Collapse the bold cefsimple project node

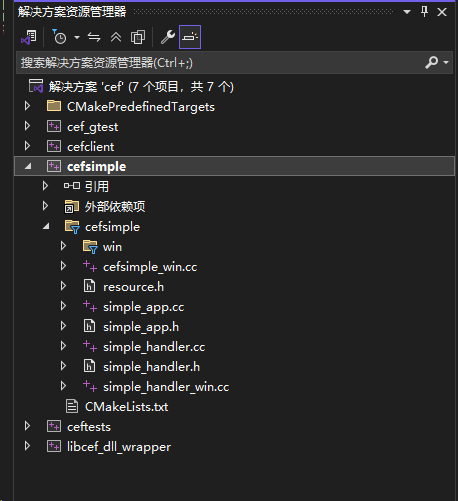tap(28, 166)
